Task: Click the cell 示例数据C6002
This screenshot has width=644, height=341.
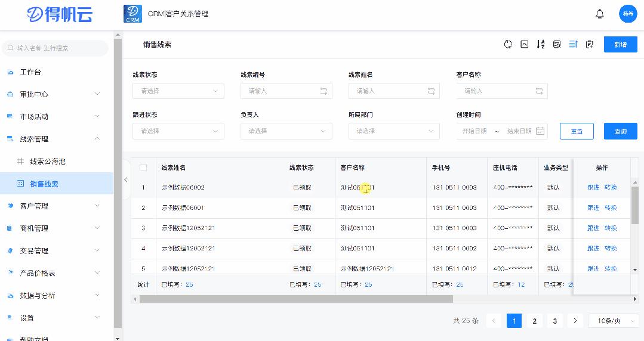Action: pos(183,188)
